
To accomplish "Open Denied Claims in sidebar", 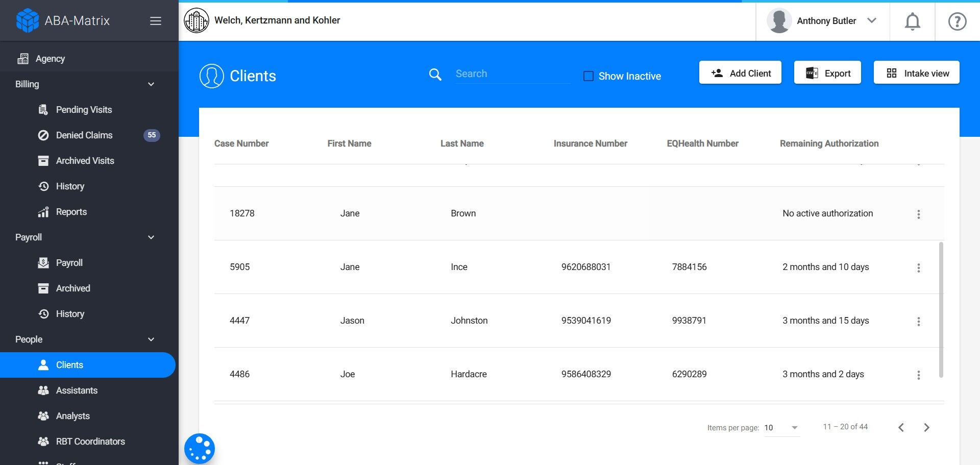I will pos(84,135).
